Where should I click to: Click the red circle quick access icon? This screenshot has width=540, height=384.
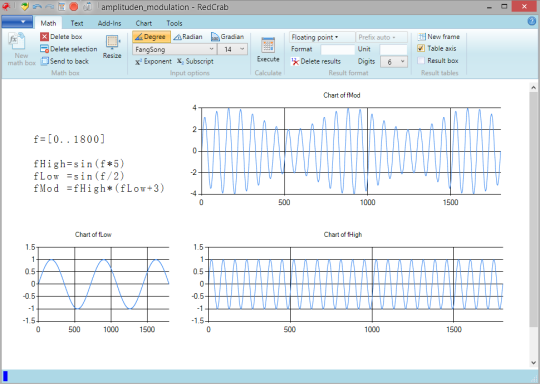(74, 7)
